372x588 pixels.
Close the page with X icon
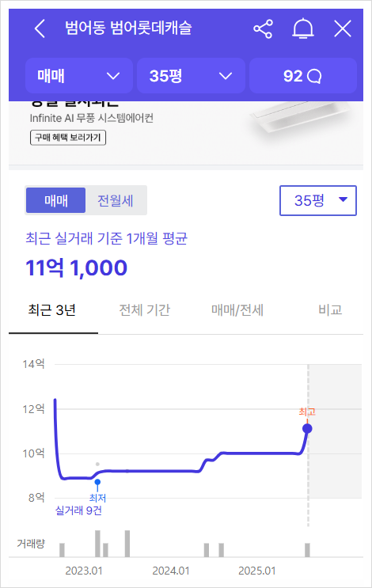tap(343, 28)
